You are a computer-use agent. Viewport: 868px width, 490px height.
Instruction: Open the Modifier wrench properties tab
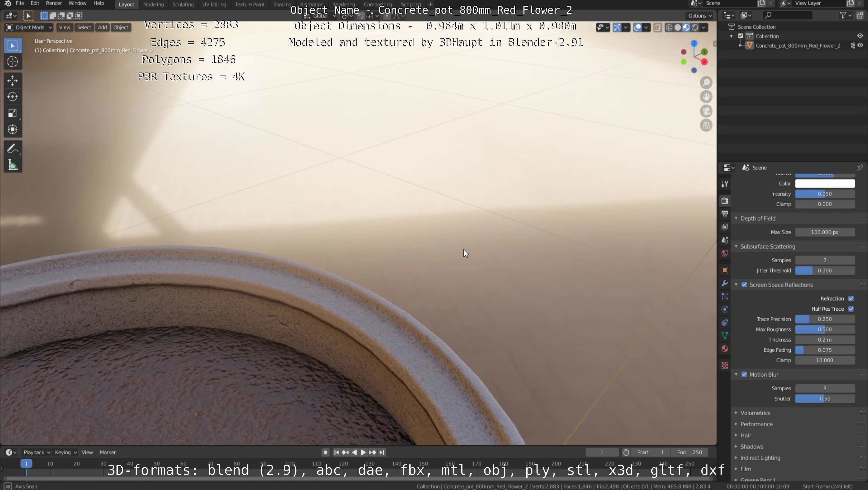point(725,283)
